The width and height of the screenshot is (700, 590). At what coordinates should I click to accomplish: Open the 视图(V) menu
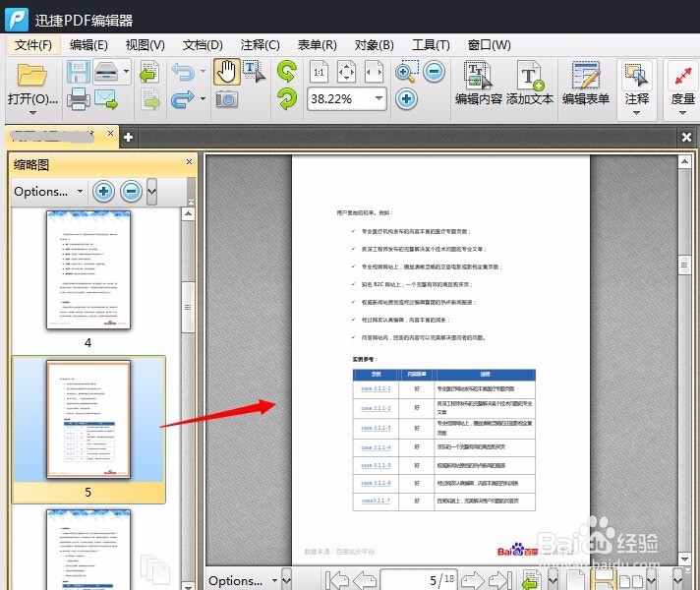click(x=146, y=45)
